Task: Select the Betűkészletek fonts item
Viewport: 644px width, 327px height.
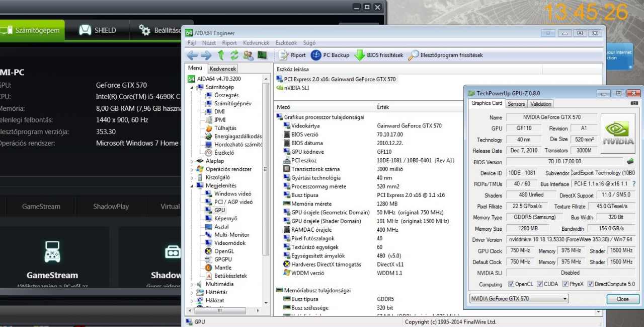Action: pyautogui.click(x=226, y=276)
